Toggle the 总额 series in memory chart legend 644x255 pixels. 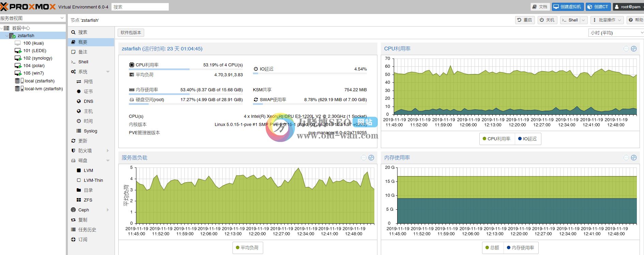(x=492, y=248)
